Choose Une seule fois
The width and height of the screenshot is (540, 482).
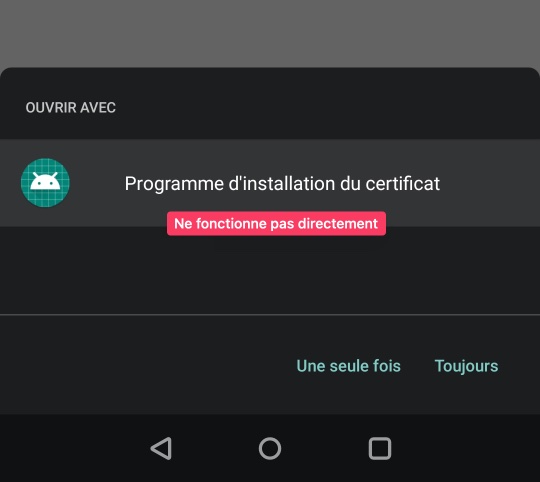click(x=349, y=366)
